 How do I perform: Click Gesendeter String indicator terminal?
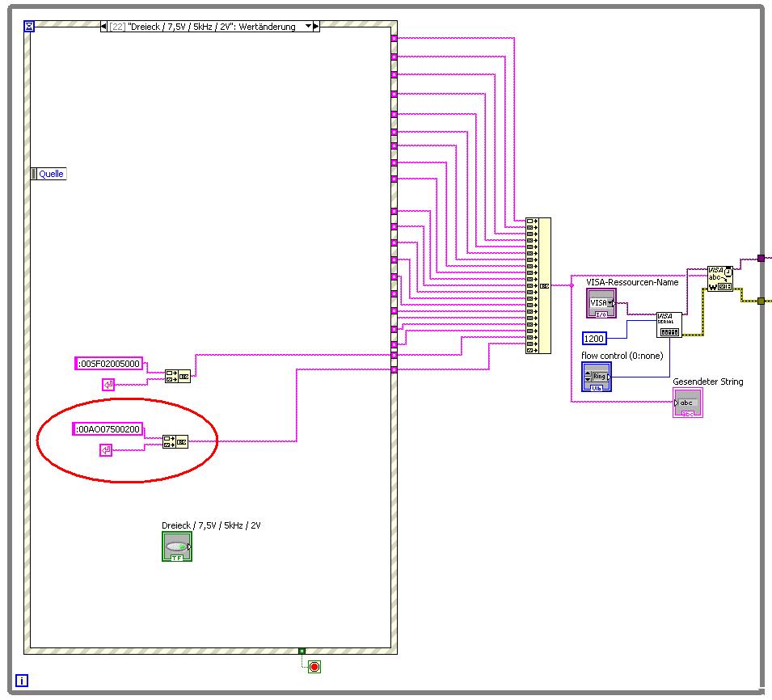pos(688,403)
